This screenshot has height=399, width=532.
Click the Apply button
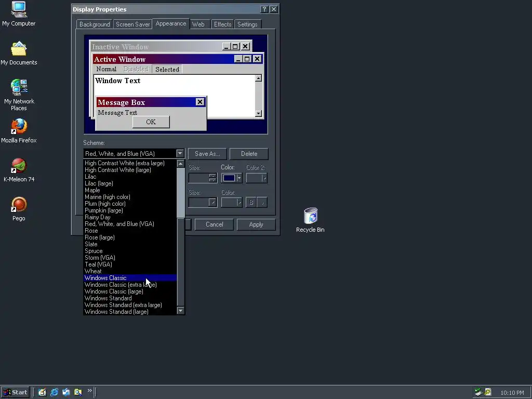(x=256, y=224)
